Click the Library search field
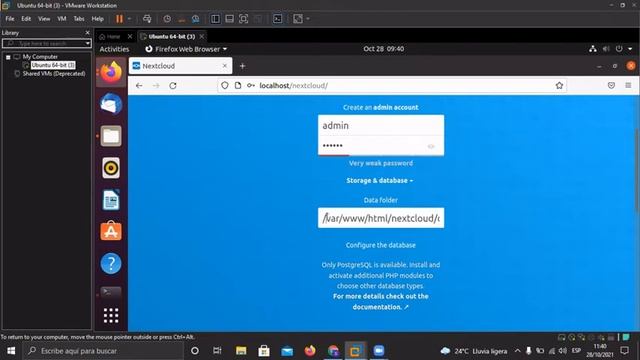 [x=43, y=43]
